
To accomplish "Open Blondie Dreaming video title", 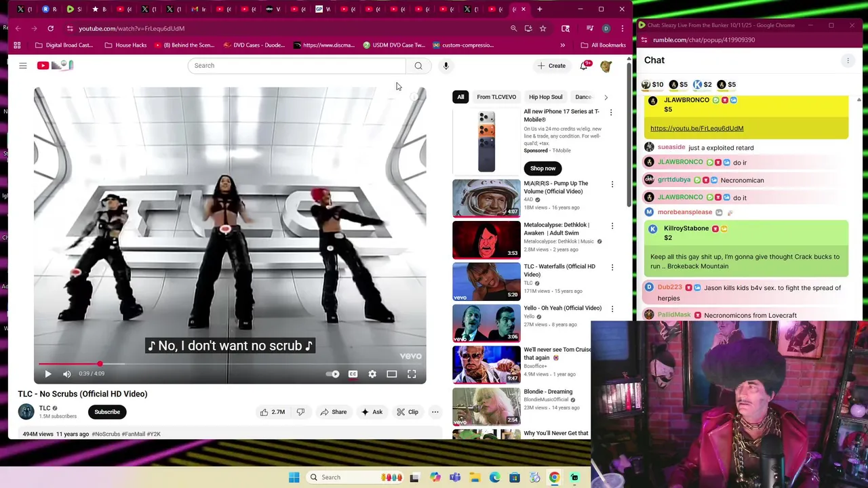I will point(548,392).
